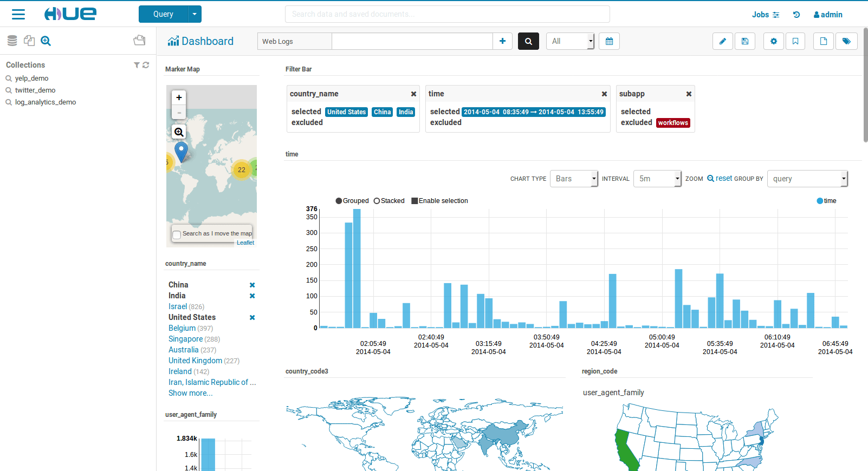Click the time legend color dot
Image resolution: width=868 pixels, height=471 pixels.
pos(820,201)
